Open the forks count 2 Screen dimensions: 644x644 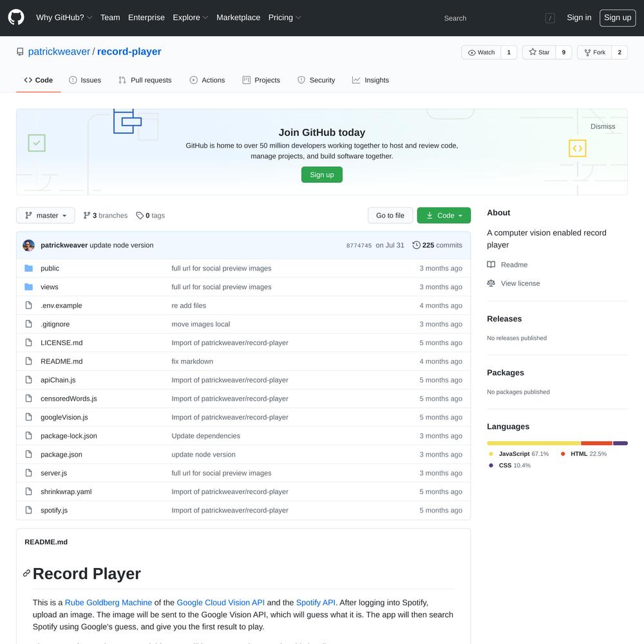click(x=620, y=52)
